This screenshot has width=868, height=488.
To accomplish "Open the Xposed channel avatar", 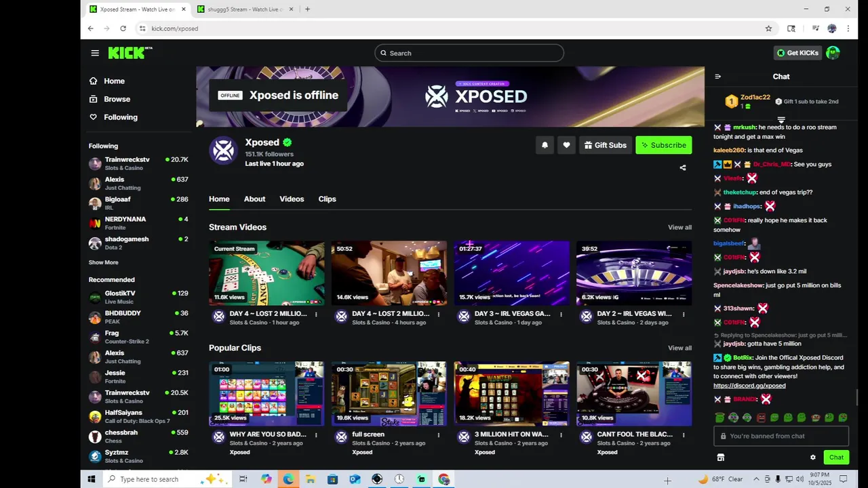I will [223, 150].
